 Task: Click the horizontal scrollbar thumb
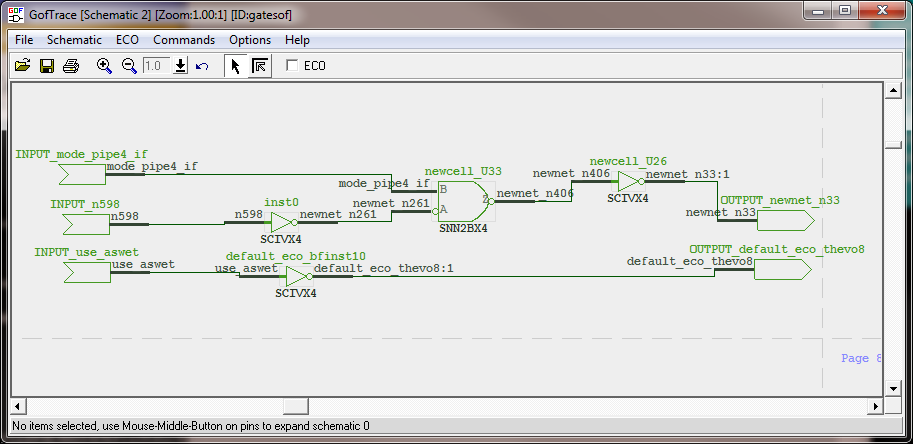pos(295,406)
